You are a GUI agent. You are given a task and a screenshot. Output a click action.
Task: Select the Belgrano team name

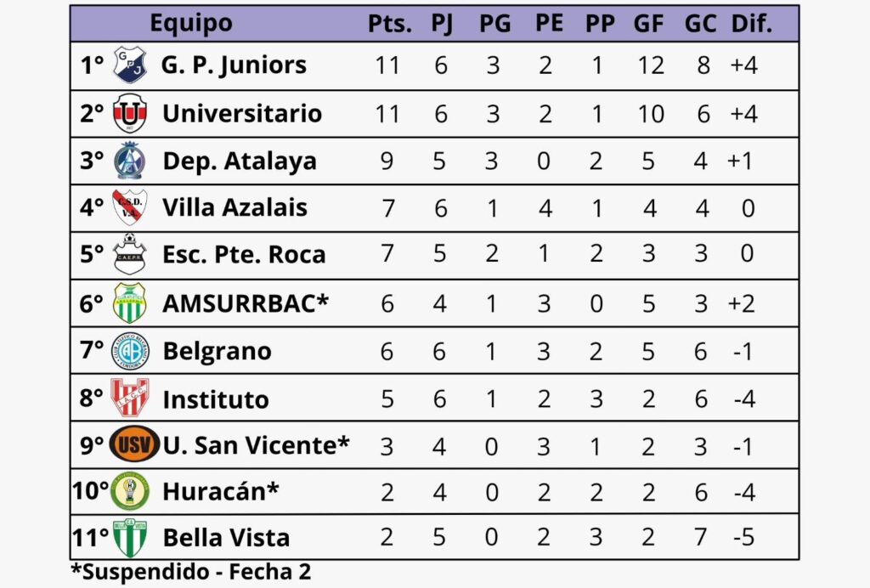point(217,351)
